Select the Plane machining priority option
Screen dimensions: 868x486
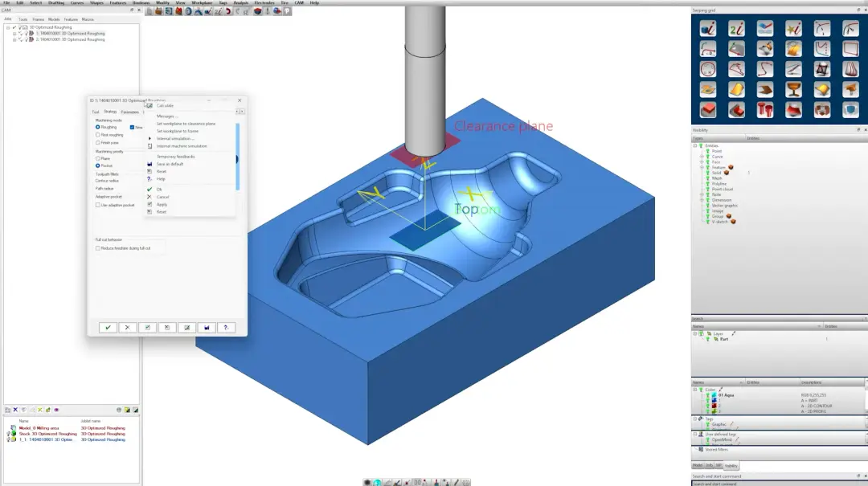[98, 158]
